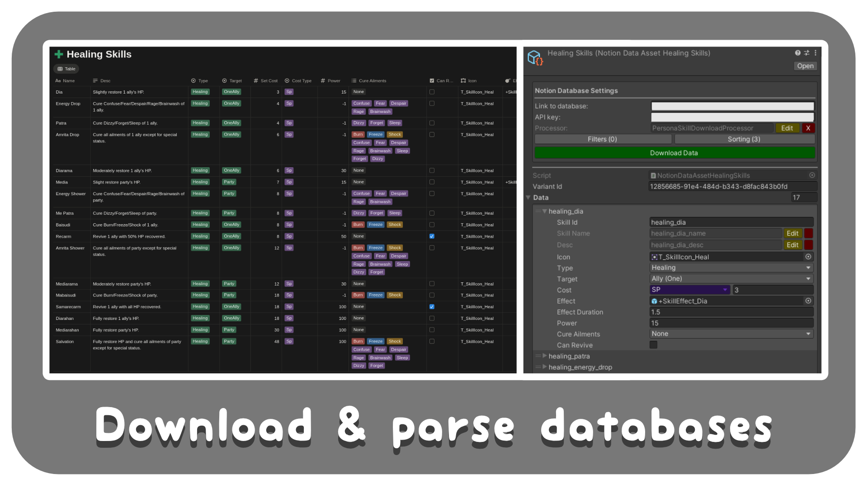Open the Filters (0) tab
The height and width of the screenshot is (488, 868).
click(x=603, y=139)
